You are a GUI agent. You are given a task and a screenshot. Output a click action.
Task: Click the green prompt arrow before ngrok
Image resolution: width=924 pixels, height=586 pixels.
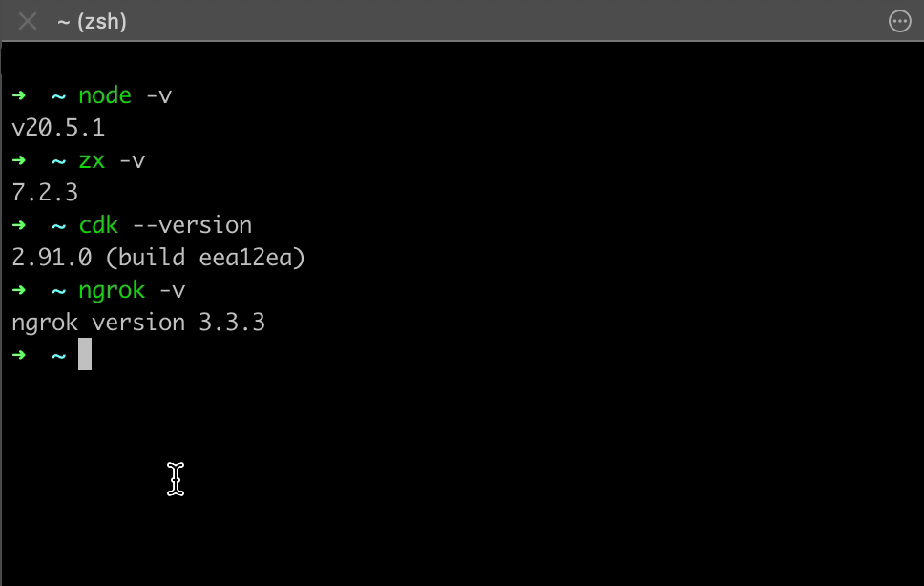point(19,290)
